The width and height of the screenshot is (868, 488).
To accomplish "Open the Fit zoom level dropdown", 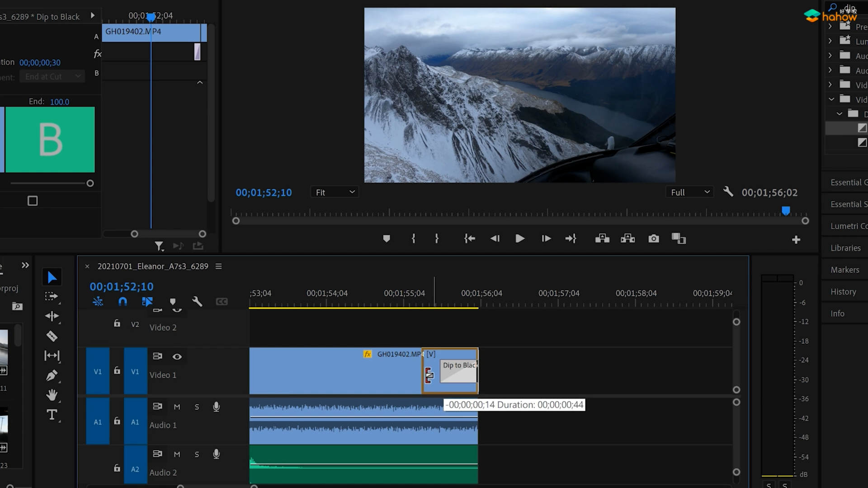I will point(335,192).
